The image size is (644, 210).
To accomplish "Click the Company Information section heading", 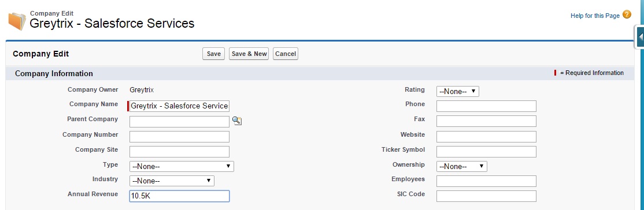I will [54, 73].
